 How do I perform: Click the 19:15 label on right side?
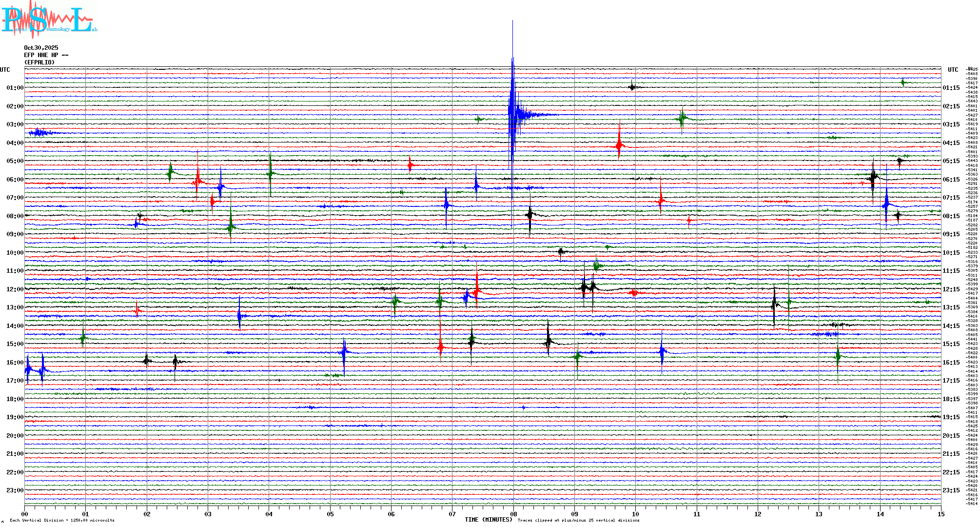tap(951, 417)
